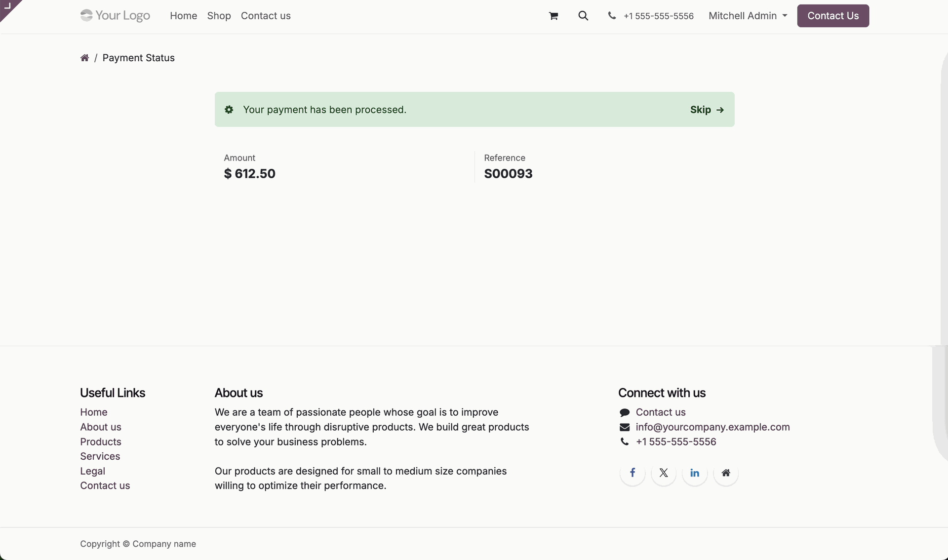Click the Your Logo image
The image size is (948, 560).
115,16
